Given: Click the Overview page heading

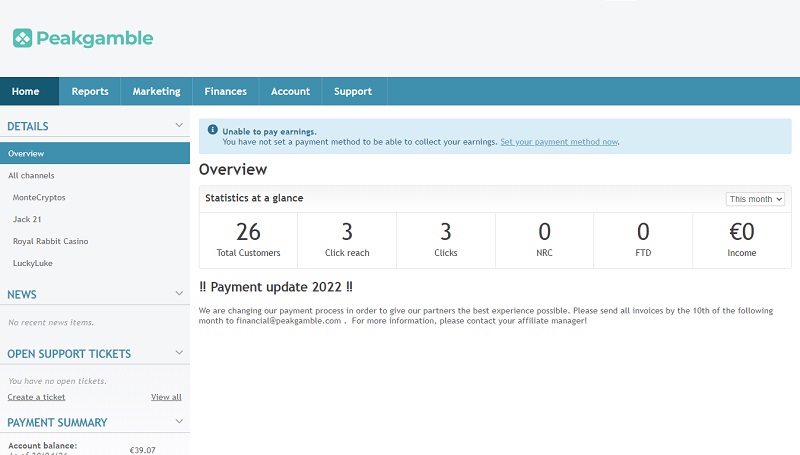Looking at the screenshot, I should tap(233, 169).
